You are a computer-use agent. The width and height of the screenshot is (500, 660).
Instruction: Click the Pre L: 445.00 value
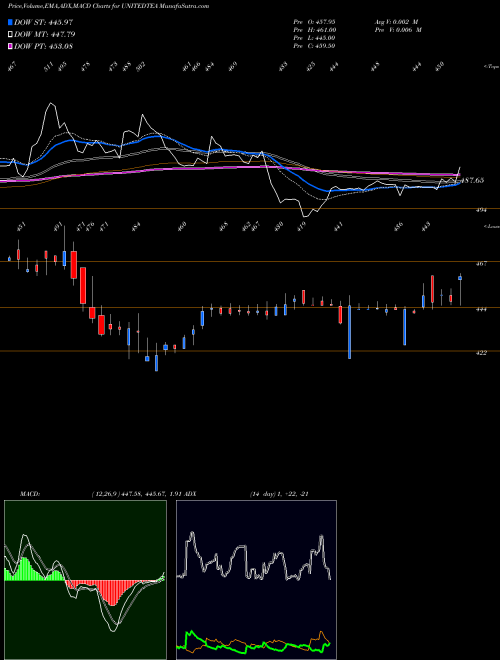[314, 38]
